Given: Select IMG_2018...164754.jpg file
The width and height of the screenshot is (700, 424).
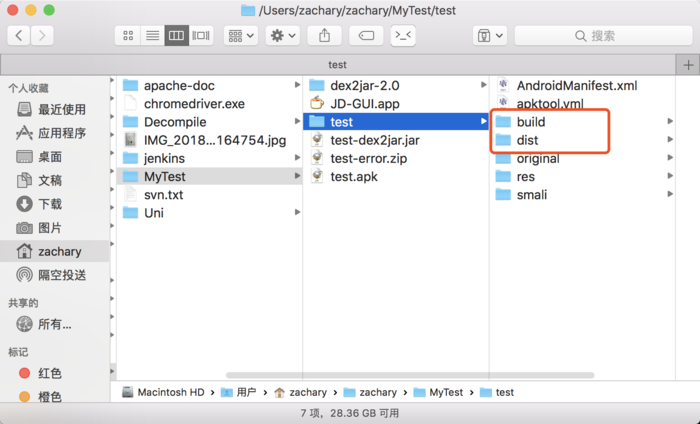Looking at the screenshot, I should click(x=209, y=140).
